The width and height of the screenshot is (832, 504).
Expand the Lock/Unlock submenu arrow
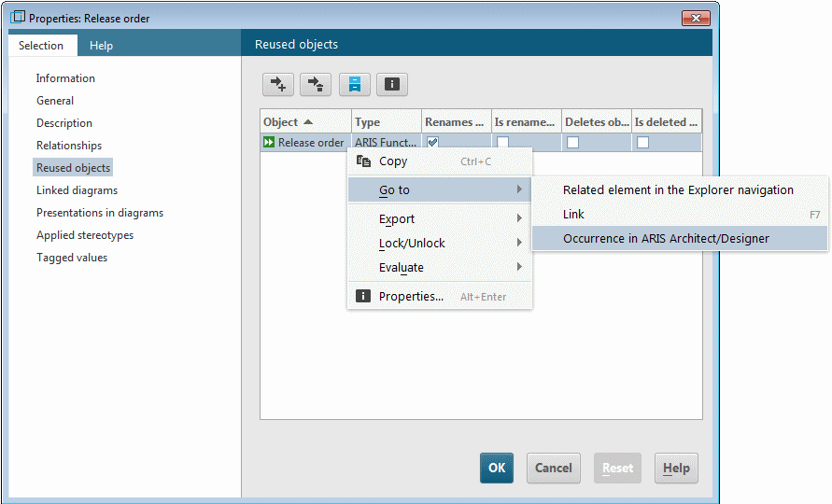coord(519,243)
